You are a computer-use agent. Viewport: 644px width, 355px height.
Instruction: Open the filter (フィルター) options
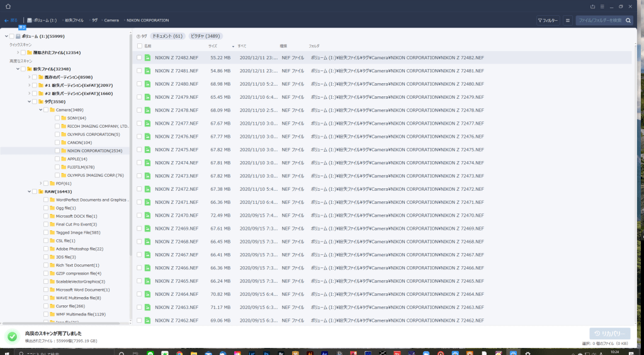548,20
